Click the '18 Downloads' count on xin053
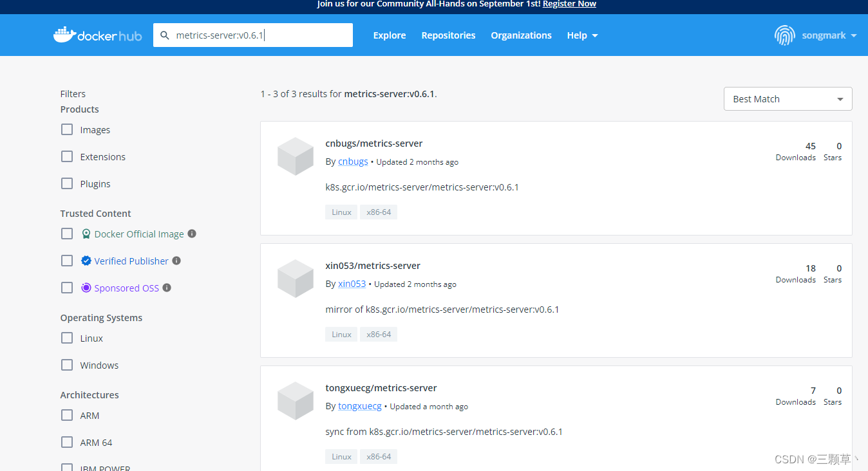Screen dimensions: 868x471 pos(796,273)
